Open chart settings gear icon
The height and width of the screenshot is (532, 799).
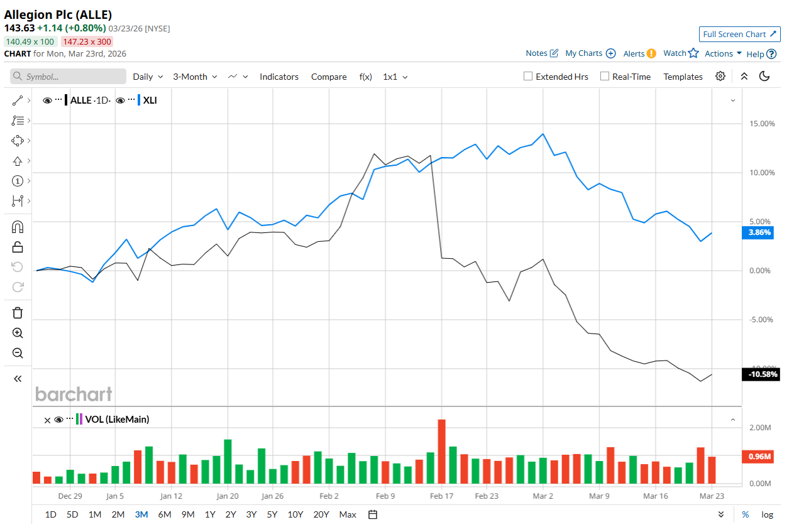[720, 77]
